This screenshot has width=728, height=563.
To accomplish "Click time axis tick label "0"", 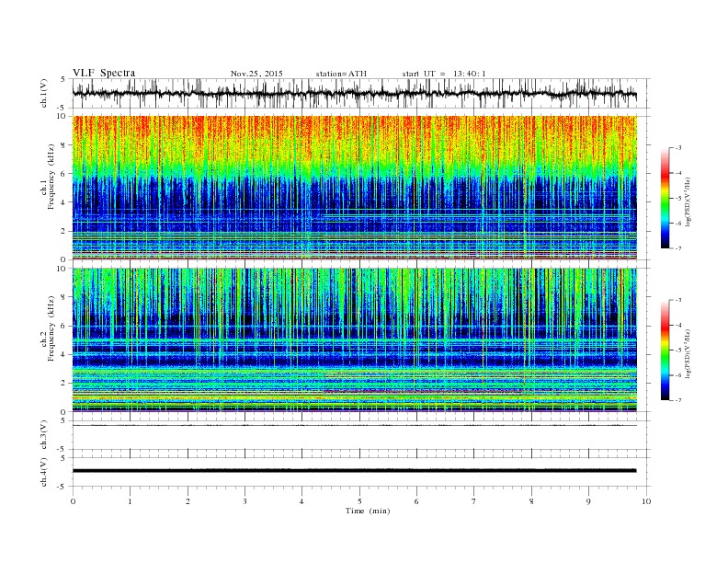I will 73,501.
